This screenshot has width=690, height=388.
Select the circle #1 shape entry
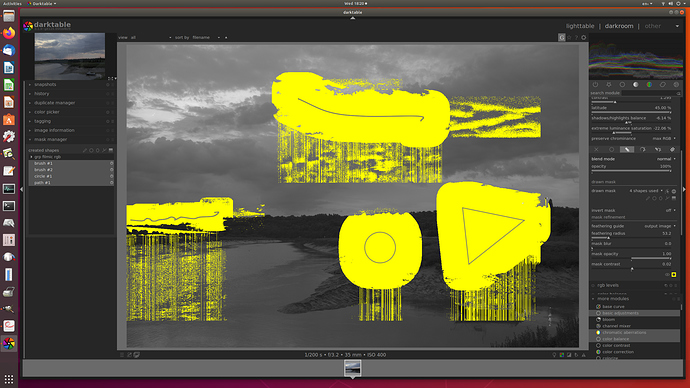tap(70, 176)
